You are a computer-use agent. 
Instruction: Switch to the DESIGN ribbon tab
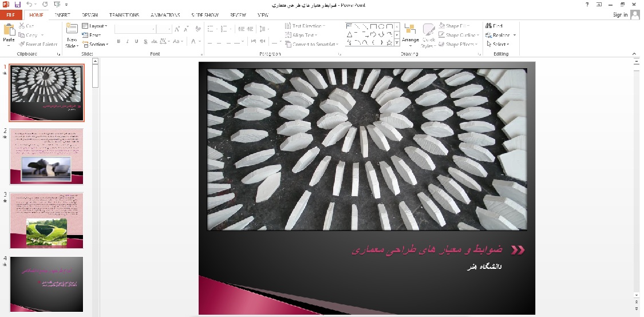[x=89, y=15]
